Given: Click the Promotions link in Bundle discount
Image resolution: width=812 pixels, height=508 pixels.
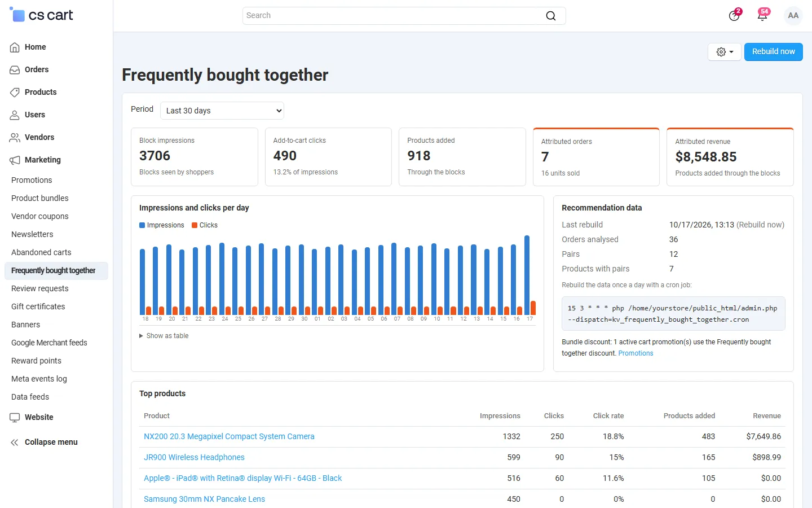Looking at the screenshot, I should point(636,353).
